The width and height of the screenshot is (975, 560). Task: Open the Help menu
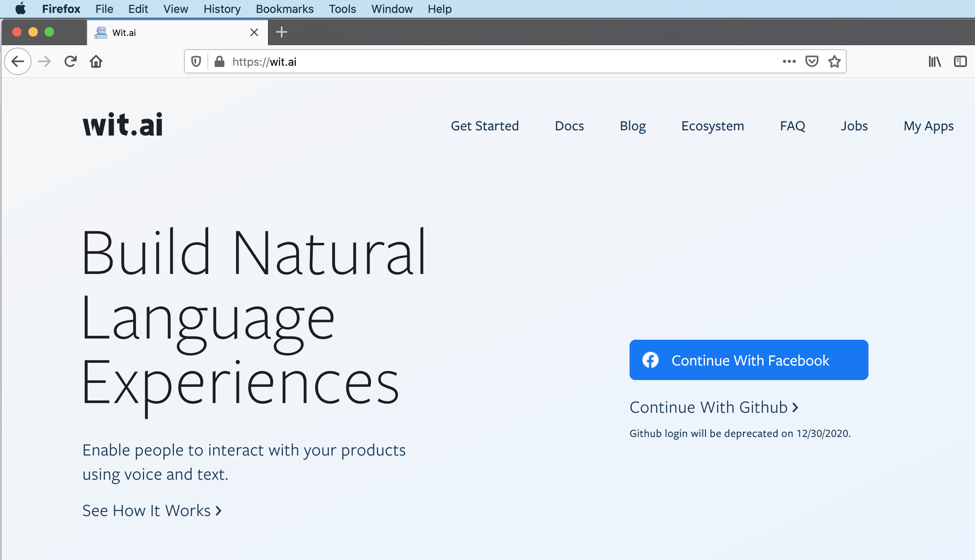coord(439,9)
